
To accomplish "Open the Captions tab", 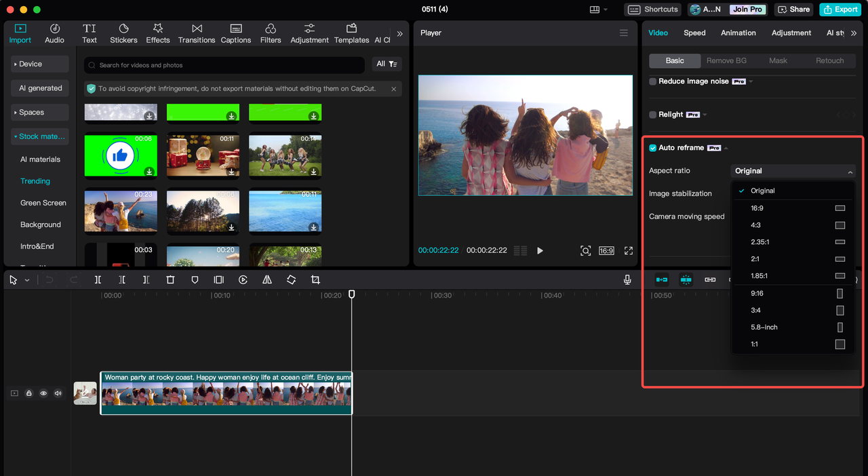I will point(236,33).
